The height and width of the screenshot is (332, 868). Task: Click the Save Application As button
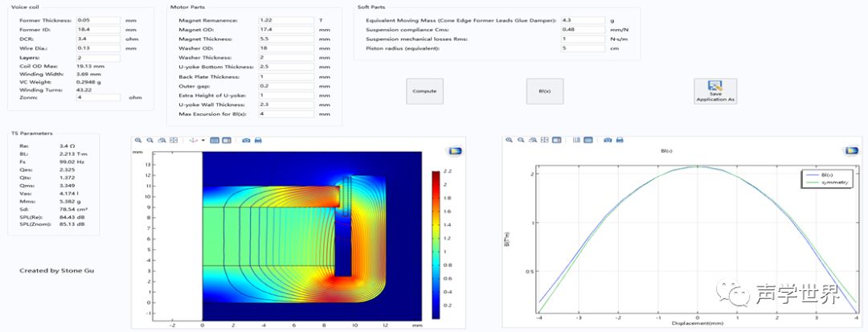[x=714, y=91]
